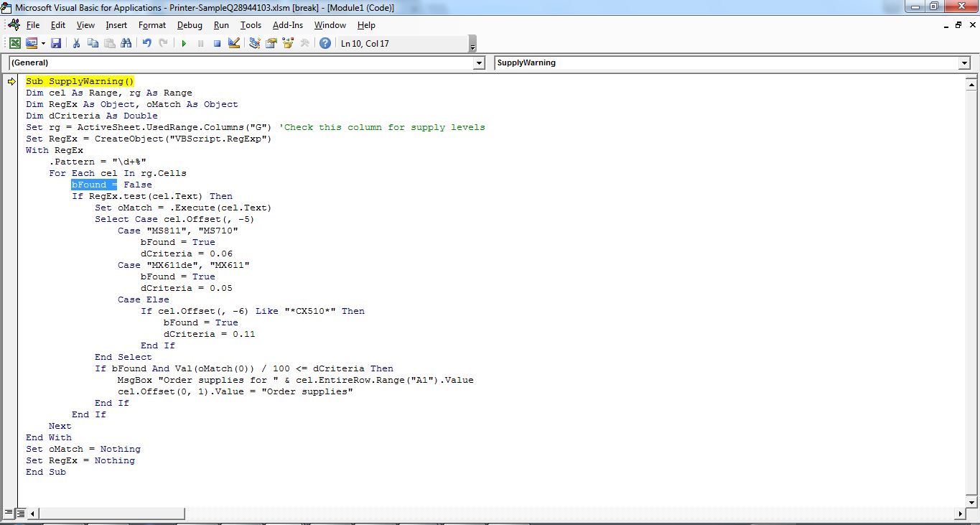Screen dimensions: 980x525
Task: Click the Break pause icon
Action: click(200, 43)
